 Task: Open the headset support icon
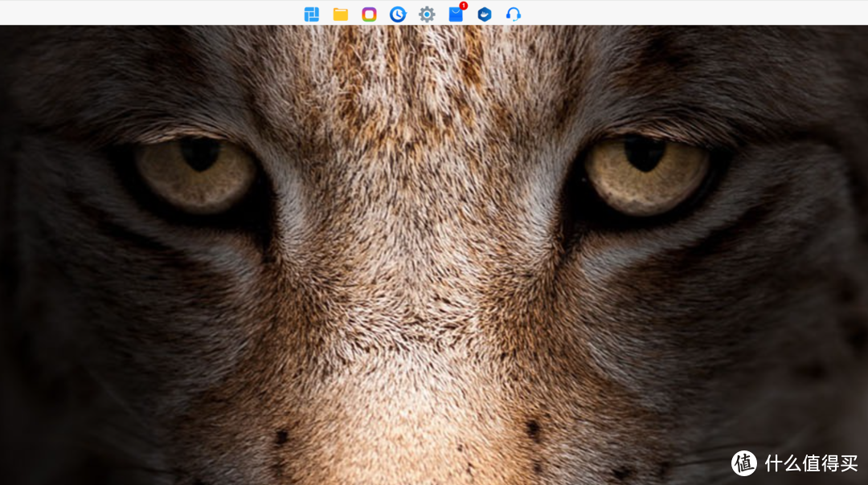[x=514, y=14]
